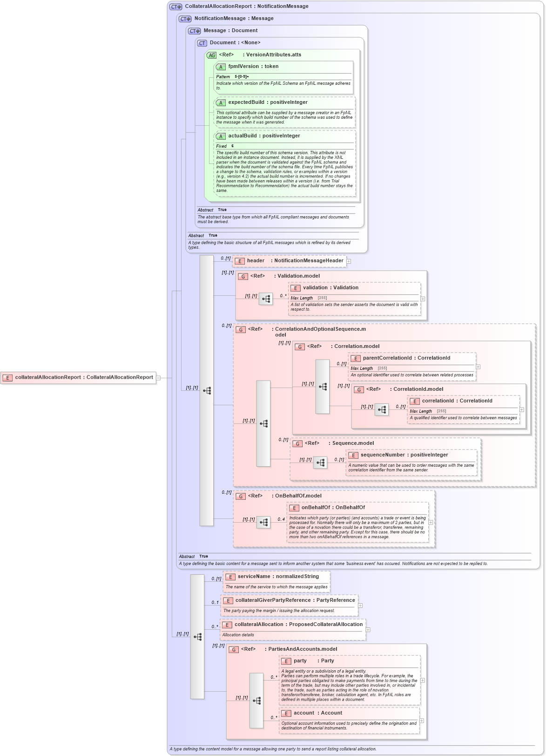546x756 pixels.
Task: Select 'collateralGiverPartyReference : PartyReference' label
Action: (x=295, y=600)
